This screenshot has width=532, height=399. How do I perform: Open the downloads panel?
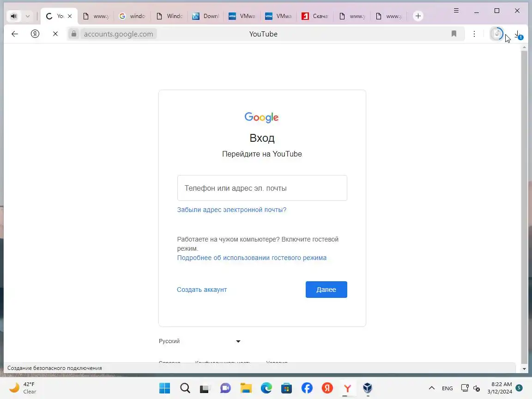(519, 34)
